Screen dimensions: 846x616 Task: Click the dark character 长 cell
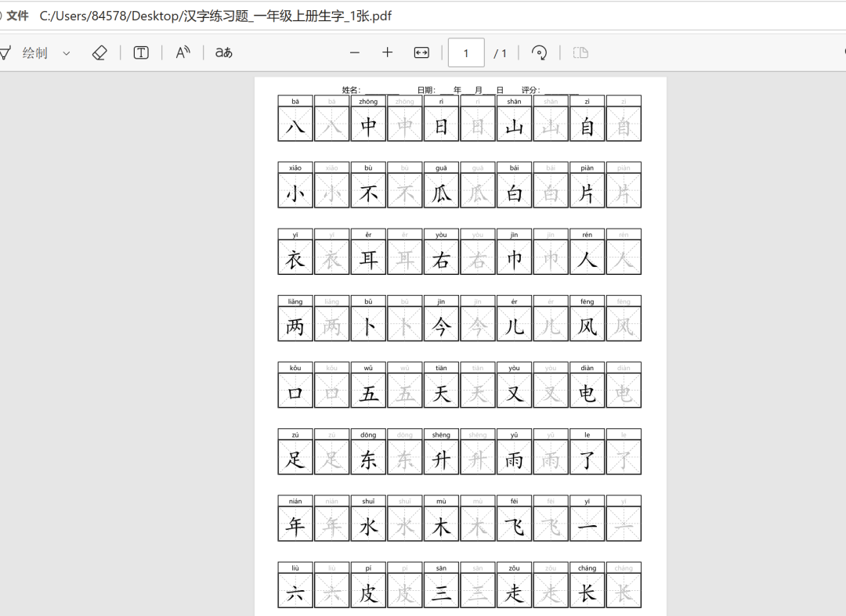pos(587,591)
